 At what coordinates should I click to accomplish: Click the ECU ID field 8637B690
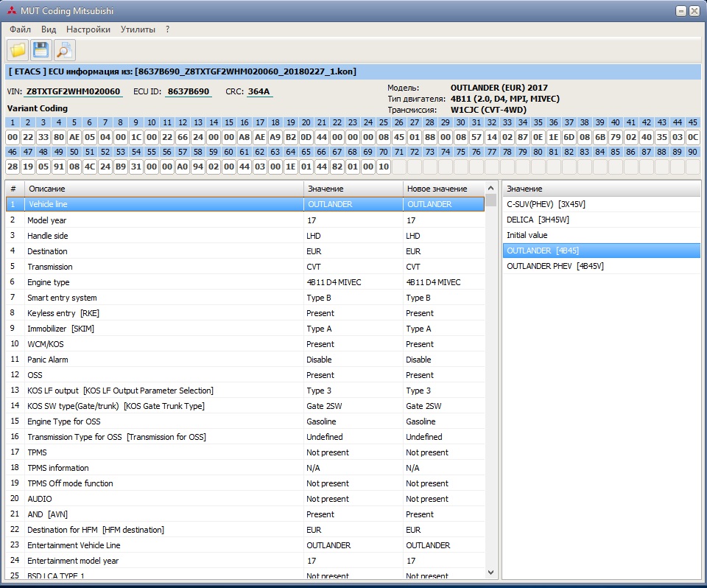[189, 91]
